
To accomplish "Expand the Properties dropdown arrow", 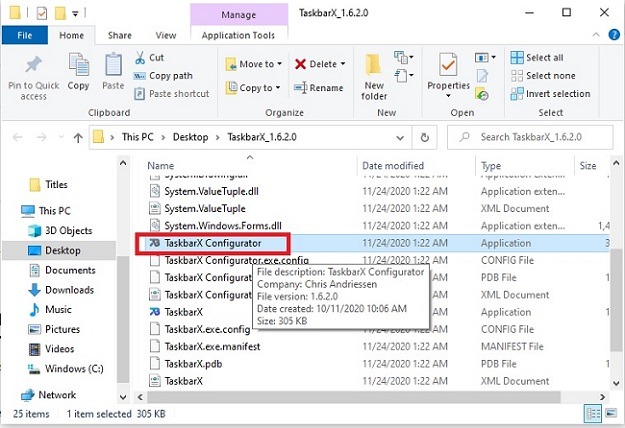I will [x=448, y=96].
